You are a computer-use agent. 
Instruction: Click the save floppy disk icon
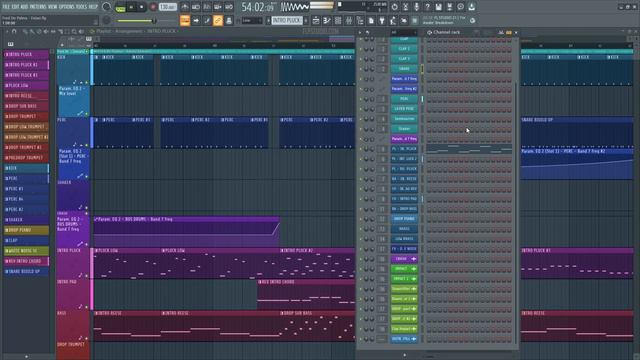(438, 7)
